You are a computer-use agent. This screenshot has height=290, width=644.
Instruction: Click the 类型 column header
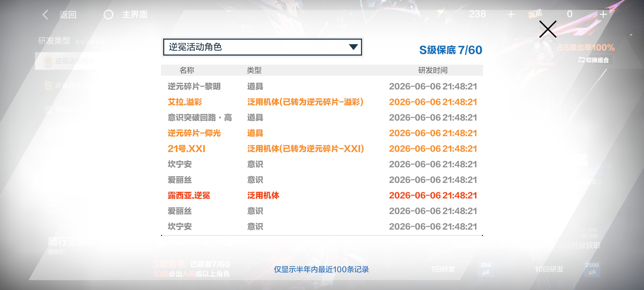click(x=254, y=70)
